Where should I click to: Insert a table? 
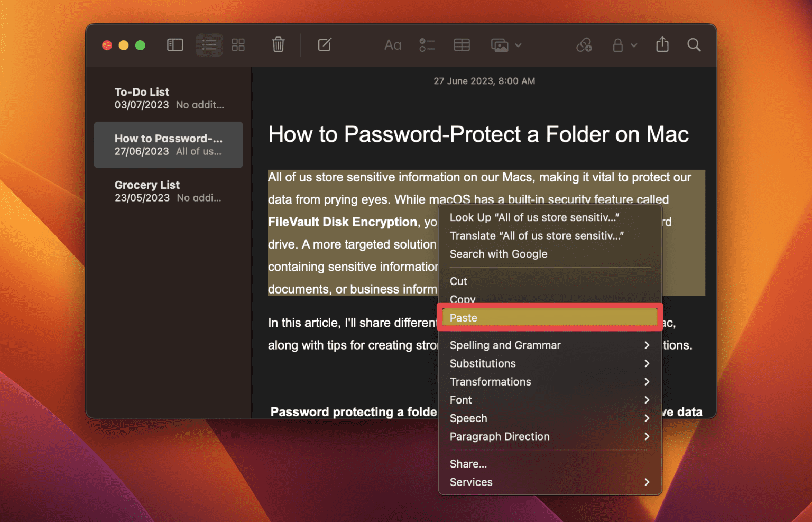click(x=462, y=45)
